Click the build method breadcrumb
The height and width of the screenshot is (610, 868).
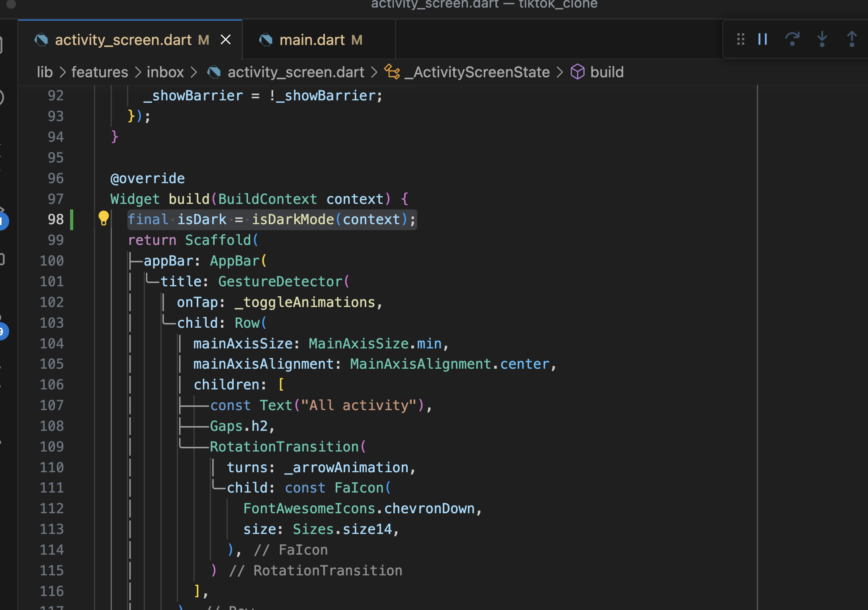[x=607, y=72]
